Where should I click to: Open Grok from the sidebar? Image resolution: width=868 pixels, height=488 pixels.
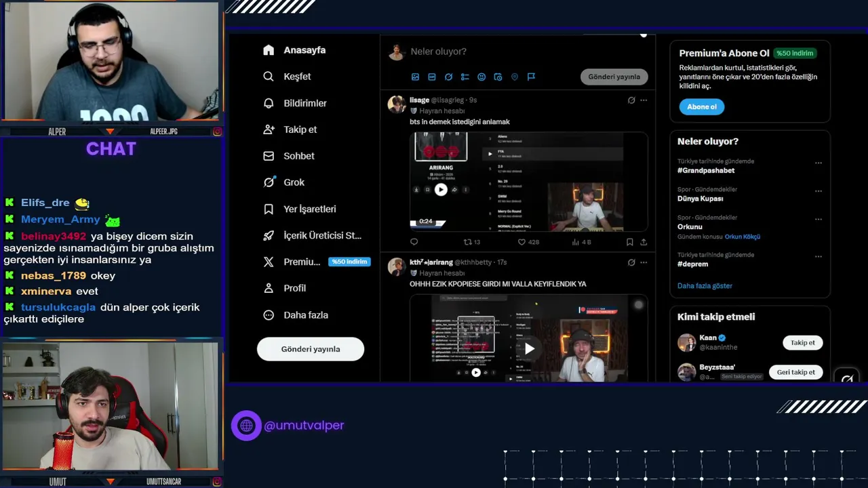pos(283,182)
